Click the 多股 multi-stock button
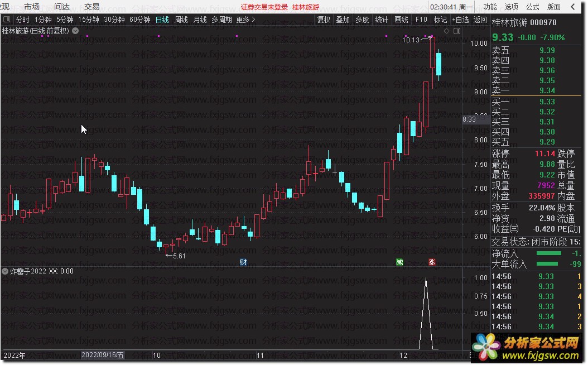Viewport: 588px width, 365px height. coord(362,20)
